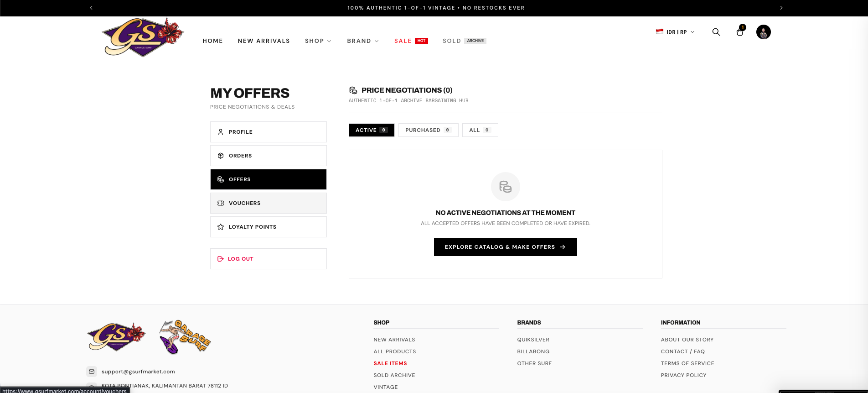
Task: Click the LOG OUT button
Action: [269, 259]
